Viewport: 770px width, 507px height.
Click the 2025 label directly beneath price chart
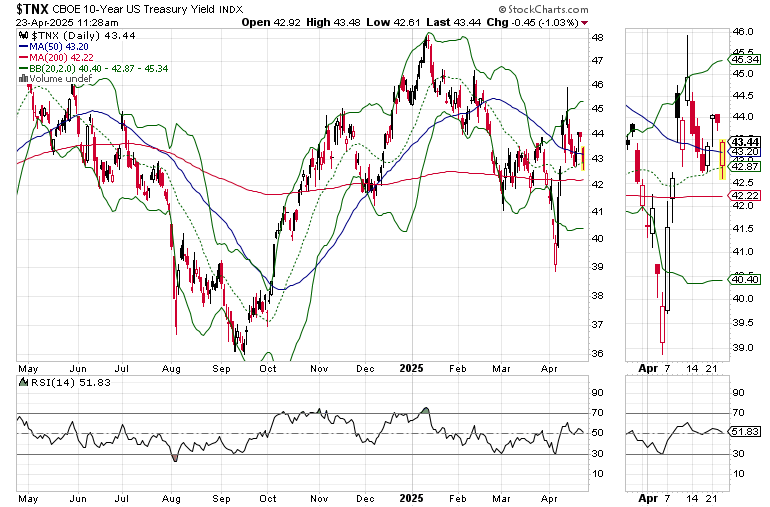tap(411, 368)
